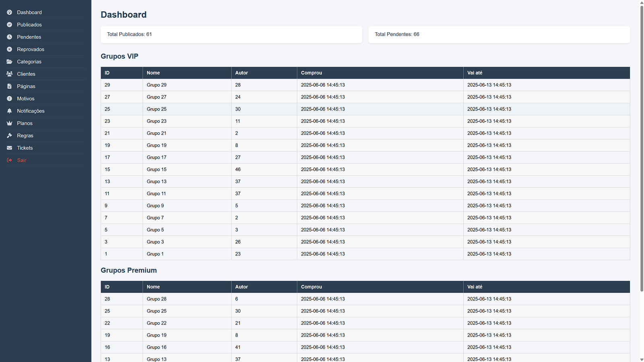Click the Páginas document icon
Screen dimensions: 644x362
click(x=10, y=86)
